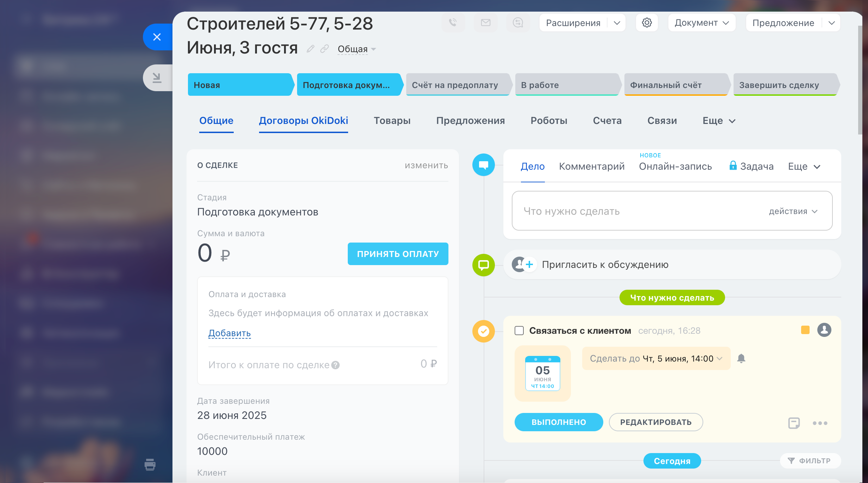868x483 pixels.
Task: Open the 'Комментарий' tab
Action: 591,166
